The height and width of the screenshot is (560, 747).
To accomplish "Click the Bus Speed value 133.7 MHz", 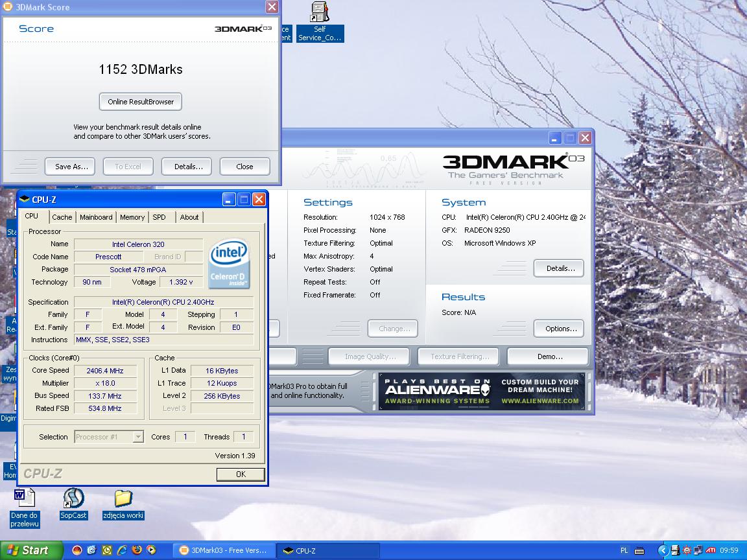I will 105,396.
